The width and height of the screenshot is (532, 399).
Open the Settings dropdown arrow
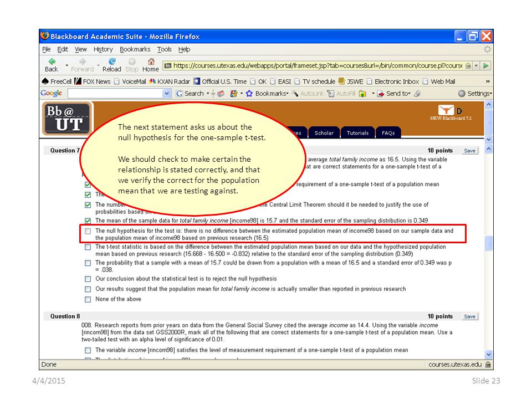(x=490, y=93)
